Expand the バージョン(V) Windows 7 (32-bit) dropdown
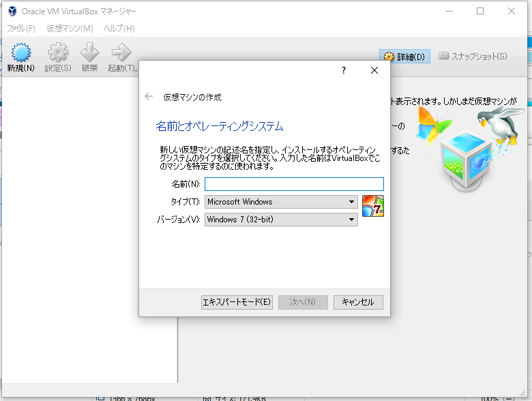 click(281, 220)
